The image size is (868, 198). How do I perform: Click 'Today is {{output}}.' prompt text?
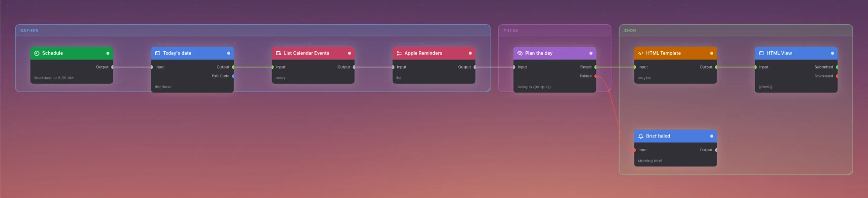tap(534, 87)
